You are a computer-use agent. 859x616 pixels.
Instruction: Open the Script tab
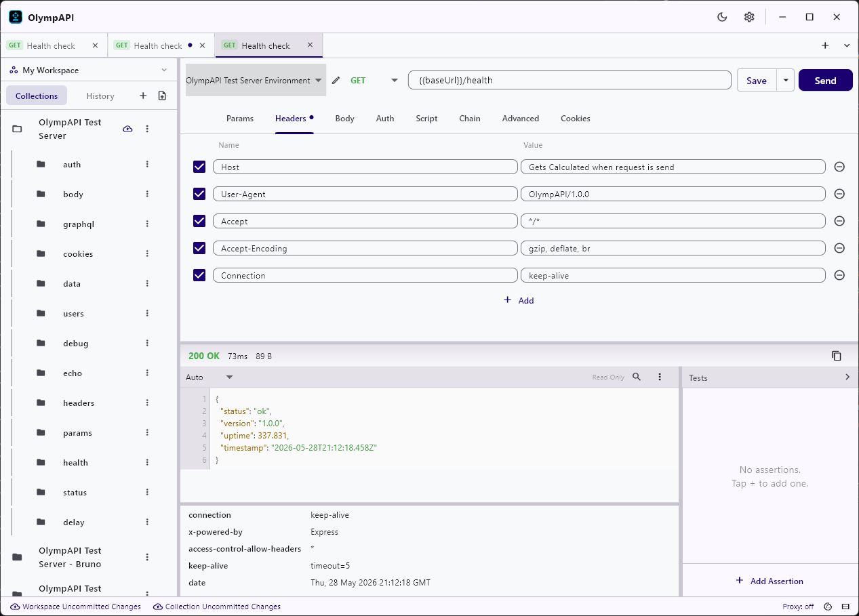coord(426,119)
